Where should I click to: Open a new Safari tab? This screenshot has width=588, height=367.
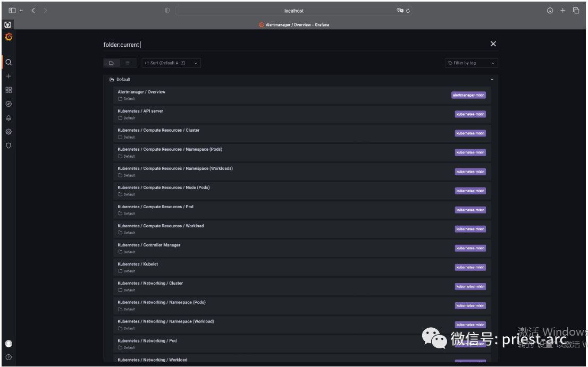pos(563,11)
